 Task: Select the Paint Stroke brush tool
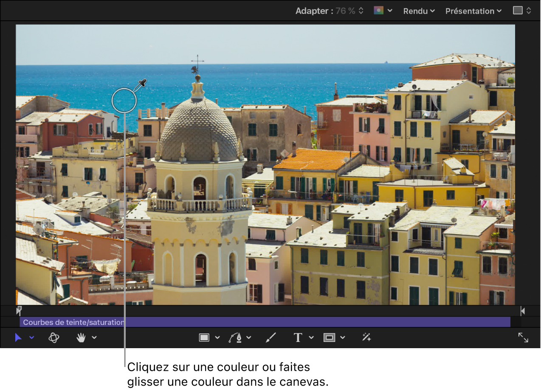point(270,338)
